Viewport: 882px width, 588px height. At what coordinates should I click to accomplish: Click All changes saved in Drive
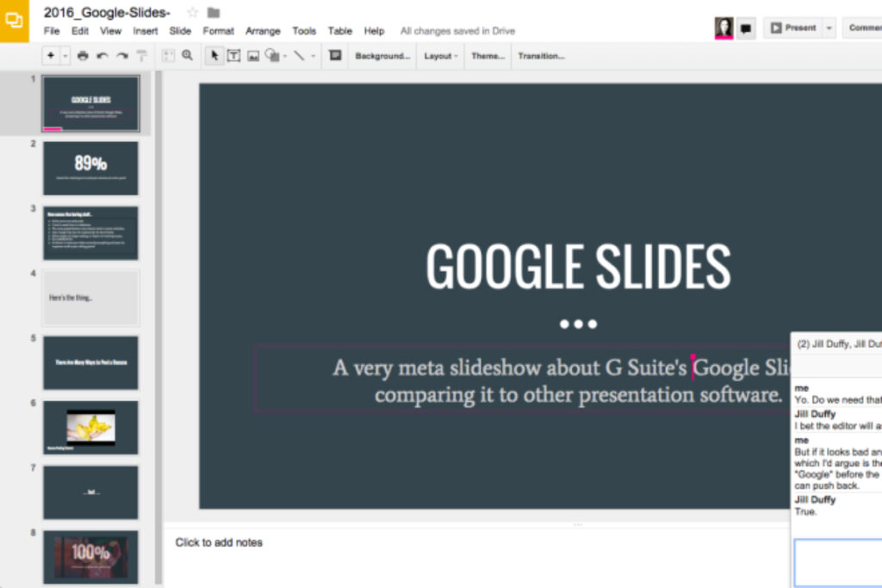[x=457, y=30]
